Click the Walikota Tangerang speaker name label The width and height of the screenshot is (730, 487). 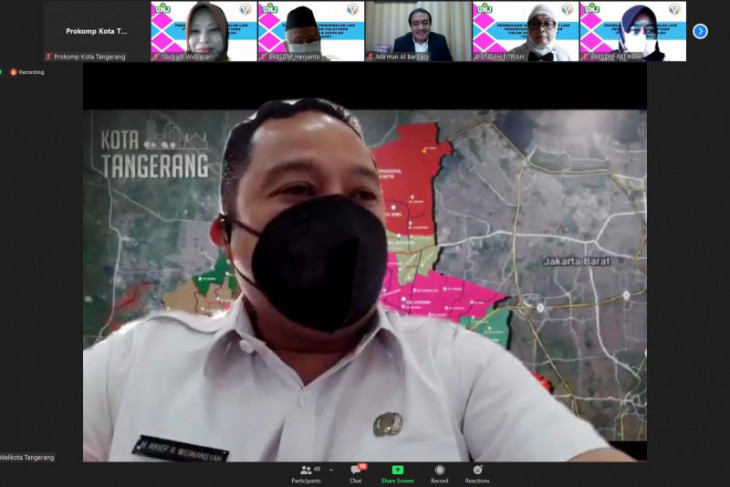27,457
